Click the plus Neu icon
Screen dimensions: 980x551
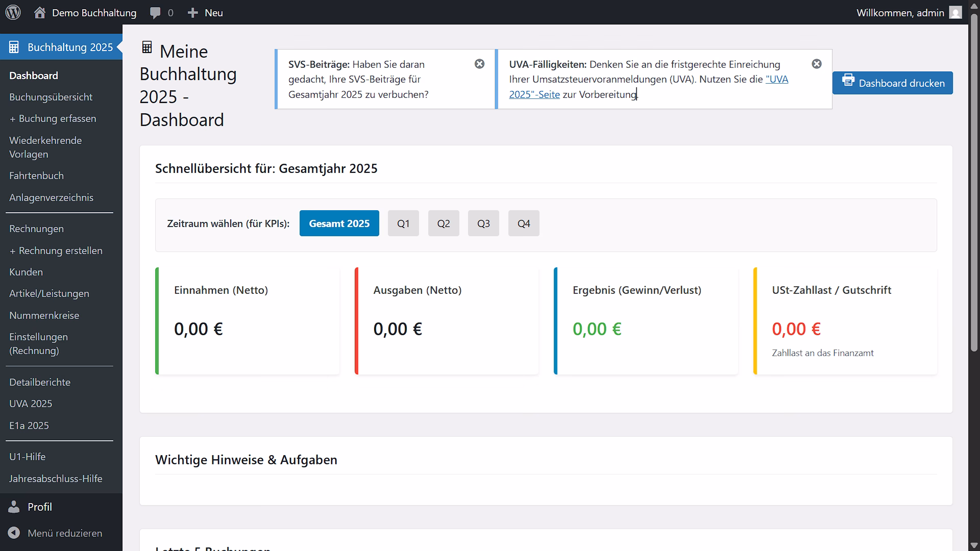(x=192, y=13)
